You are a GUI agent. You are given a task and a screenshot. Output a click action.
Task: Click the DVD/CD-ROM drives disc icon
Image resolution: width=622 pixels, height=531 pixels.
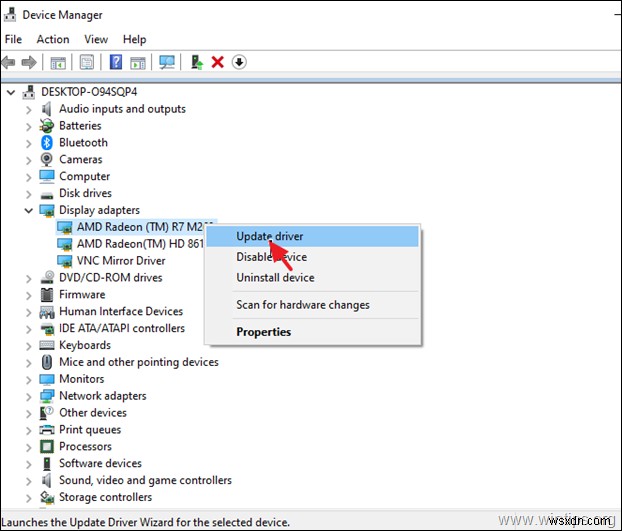click(x=47, y=277)
